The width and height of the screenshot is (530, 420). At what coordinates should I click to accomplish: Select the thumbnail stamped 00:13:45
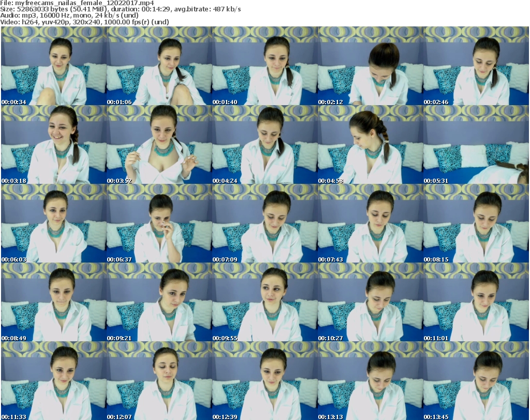(476, 381)
